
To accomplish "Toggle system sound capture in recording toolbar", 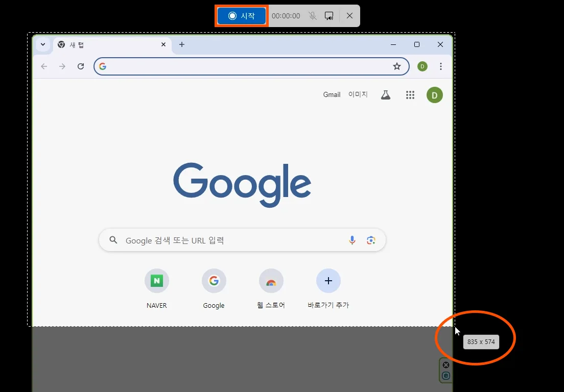I will (x=330, y=16).
